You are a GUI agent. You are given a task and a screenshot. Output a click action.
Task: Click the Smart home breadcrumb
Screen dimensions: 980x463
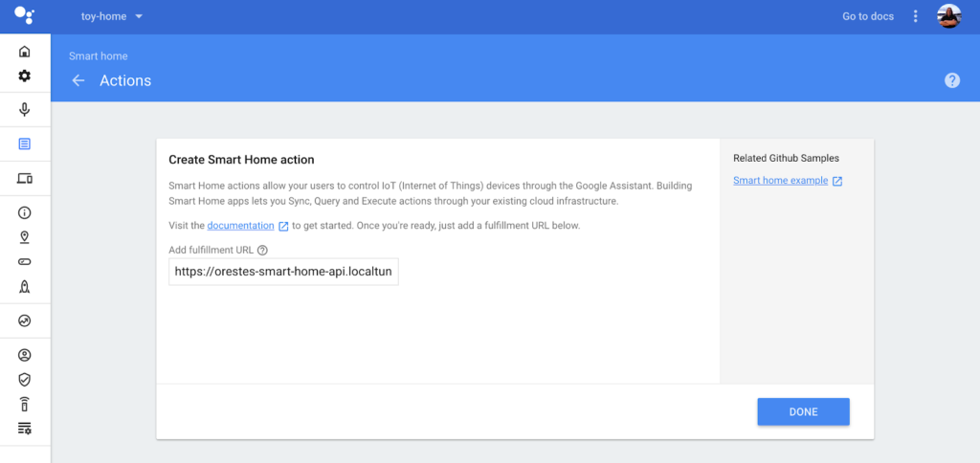coord(99,56)
